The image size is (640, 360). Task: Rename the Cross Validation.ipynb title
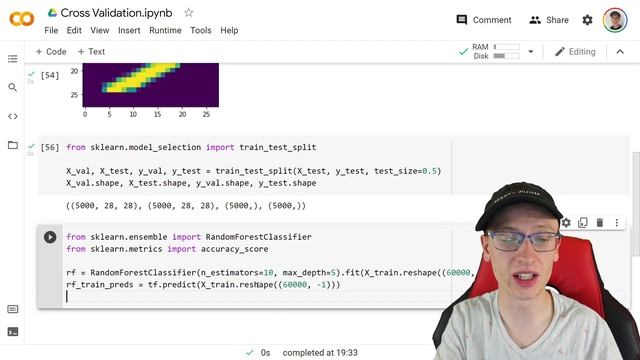pyautogui.click(x=116, y=13)
